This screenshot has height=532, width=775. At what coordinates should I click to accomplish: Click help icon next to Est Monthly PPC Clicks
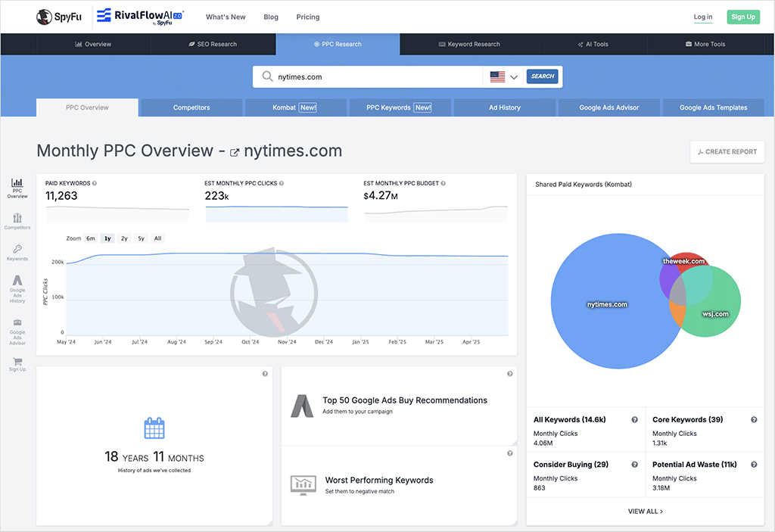point(282,183)
